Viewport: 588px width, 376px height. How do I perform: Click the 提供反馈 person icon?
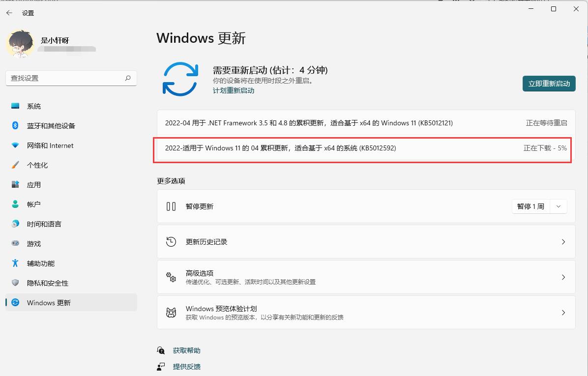(161, 366)
